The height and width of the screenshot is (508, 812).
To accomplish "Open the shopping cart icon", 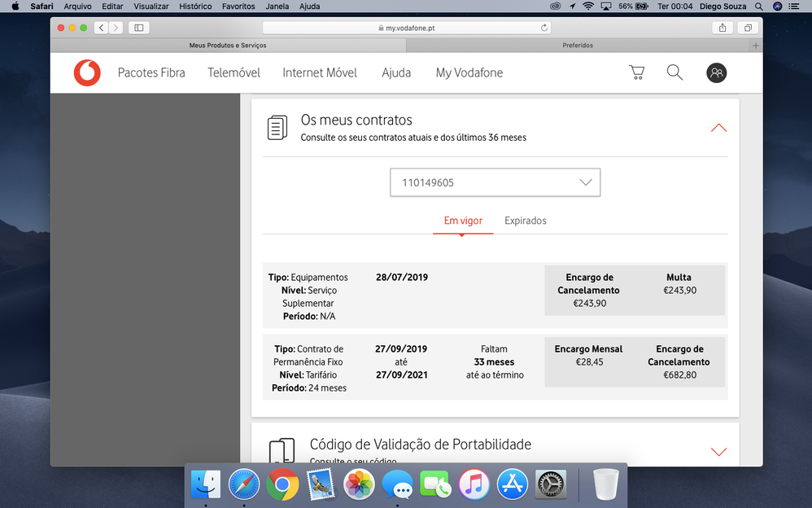I will 637,72.
